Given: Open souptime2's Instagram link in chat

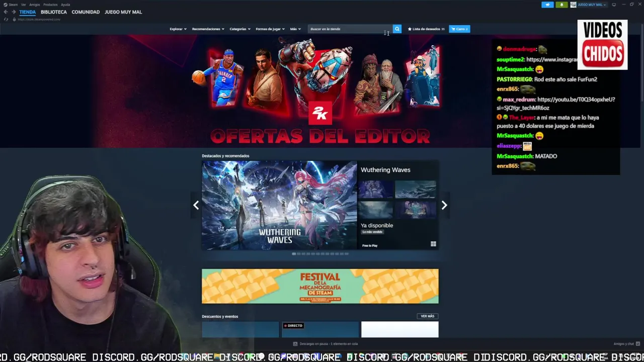Looking at the screenshot, I should coord(552,59).
